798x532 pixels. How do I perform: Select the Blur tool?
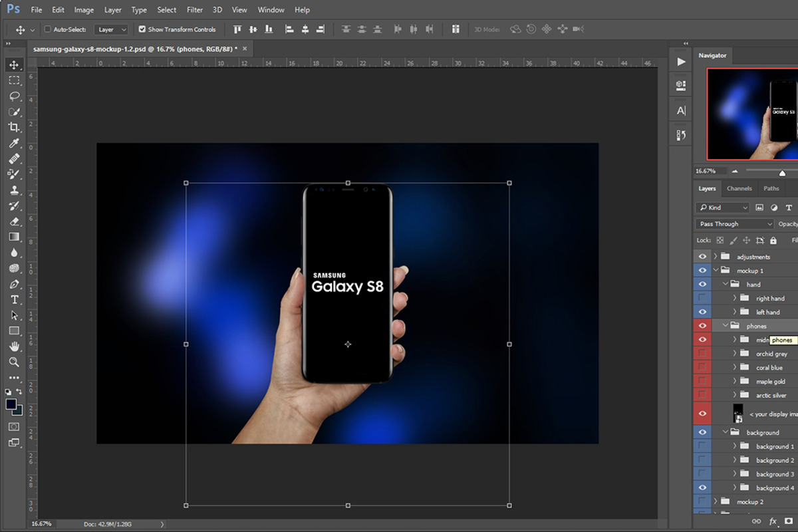[x=14, y=253]
